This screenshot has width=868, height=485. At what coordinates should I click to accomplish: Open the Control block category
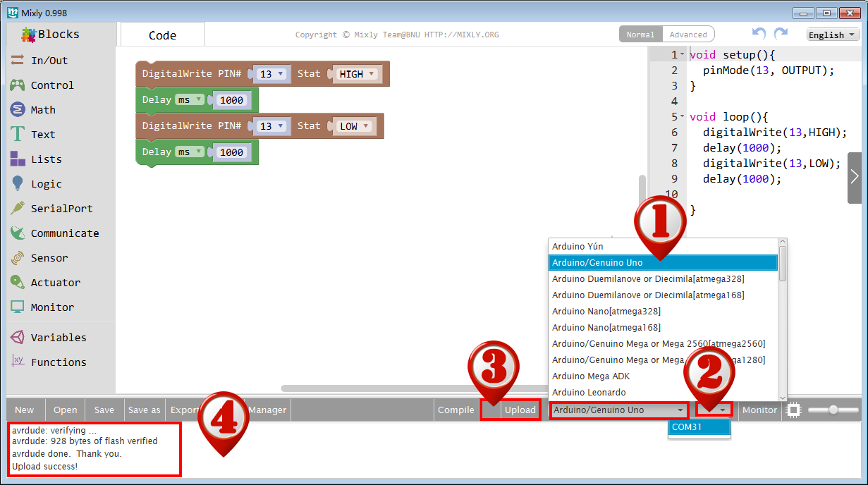[52, 85]
